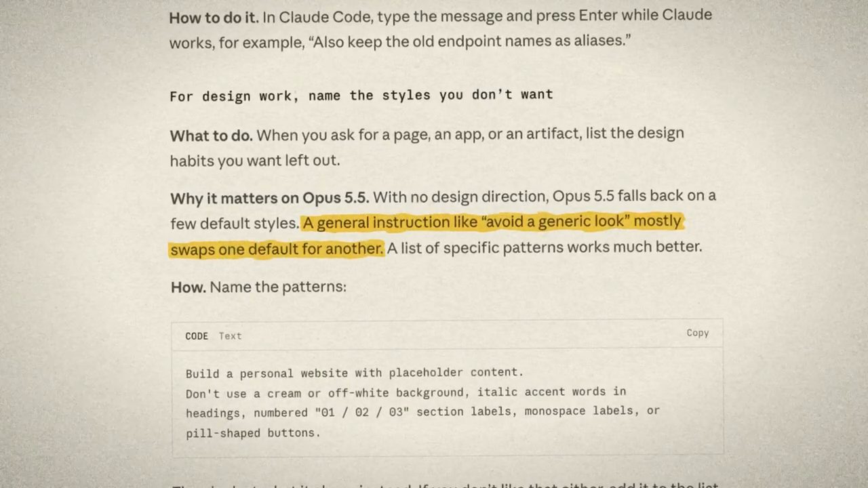This screenshot has height=488, width=868.
Task: Click the bold "How." label
Action: [x=188, y=287]
